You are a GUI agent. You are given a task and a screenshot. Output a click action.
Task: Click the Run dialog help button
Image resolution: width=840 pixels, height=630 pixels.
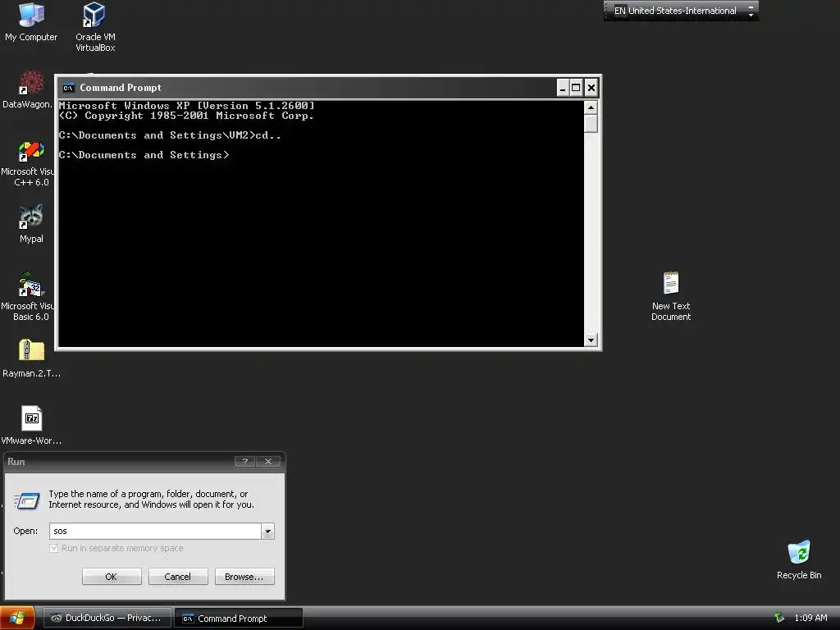click(244, 461)
